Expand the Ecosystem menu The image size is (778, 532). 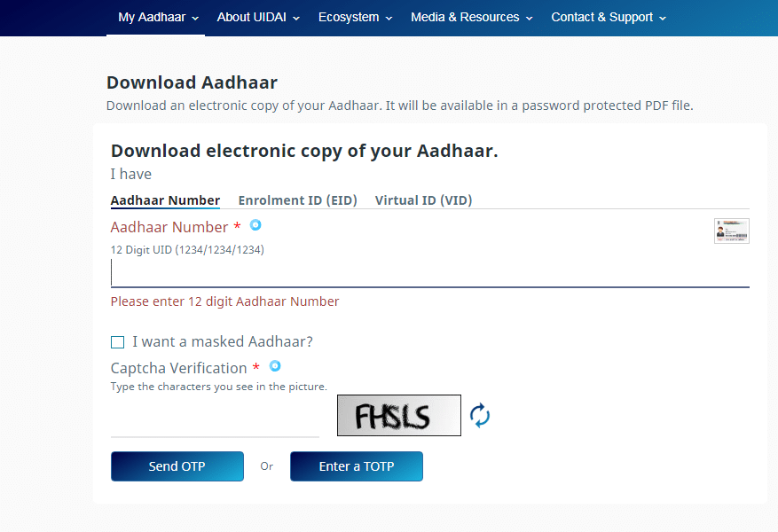click(x=355, y=18)
